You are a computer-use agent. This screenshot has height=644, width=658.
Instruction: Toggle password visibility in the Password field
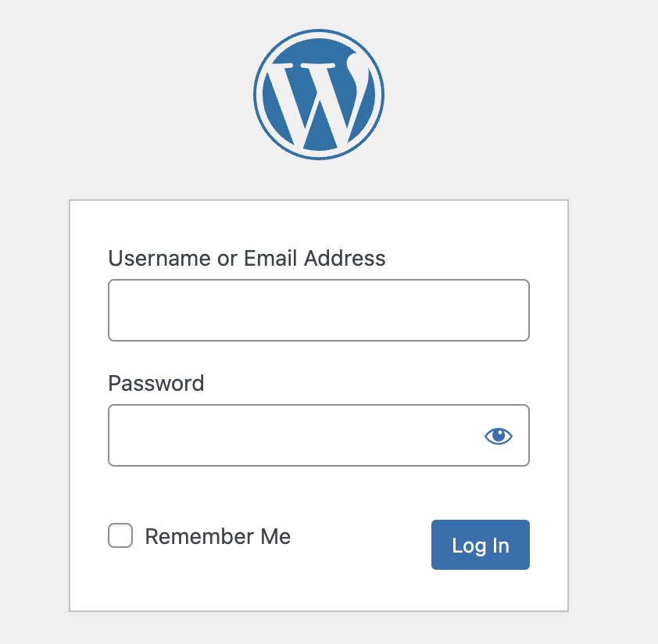pyautogui.click(x=499, y=436)
